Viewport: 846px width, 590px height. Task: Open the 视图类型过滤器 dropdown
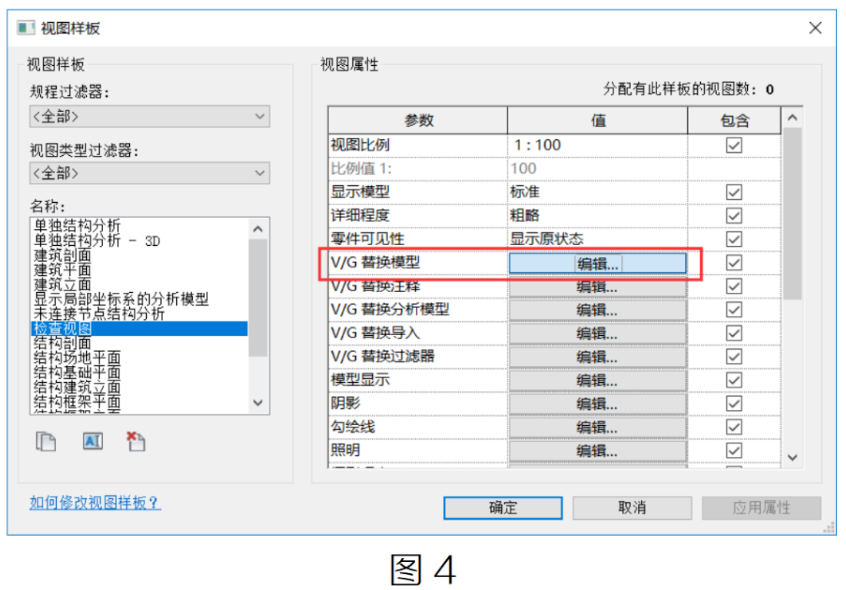(x=149, y=173)
